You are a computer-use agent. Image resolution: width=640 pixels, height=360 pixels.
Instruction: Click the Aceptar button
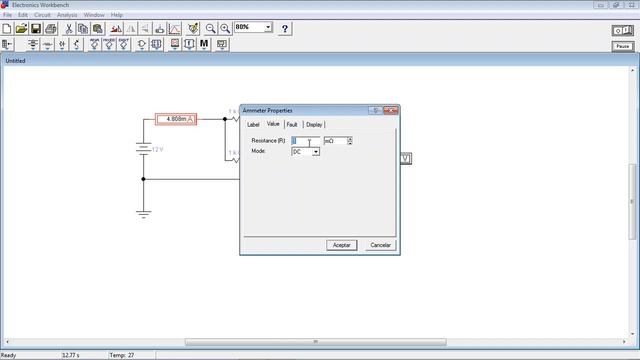[x=342, y=245]
